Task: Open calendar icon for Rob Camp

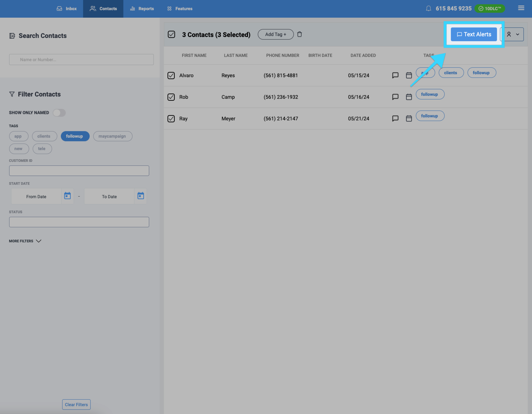Action: coord(409,97)
